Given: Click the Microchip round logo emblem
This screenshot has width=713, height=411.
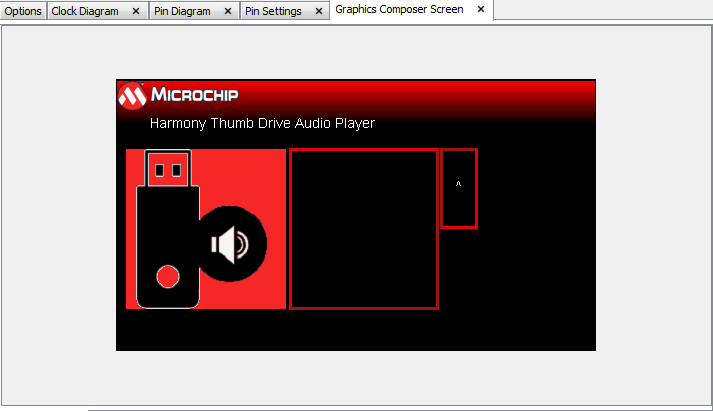Looking at the screenshot, I should click(133, 95).
